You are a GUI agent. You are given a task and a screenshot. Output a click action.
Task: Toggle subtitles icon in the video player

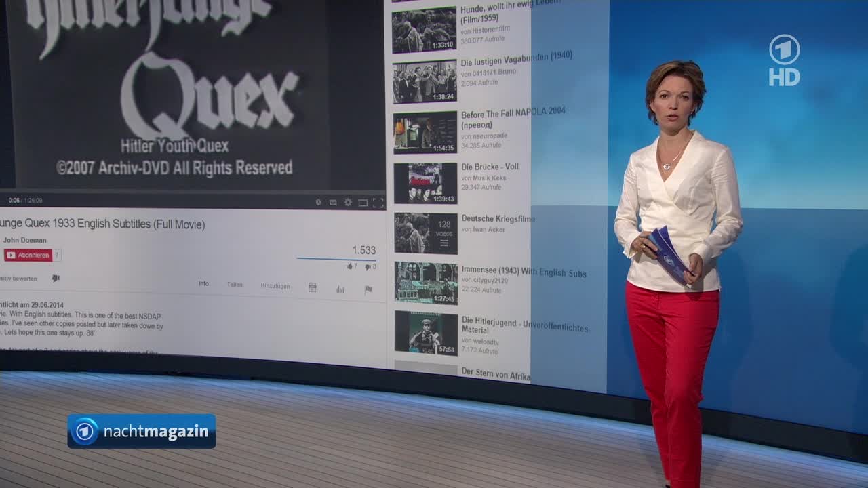[333, 202]
